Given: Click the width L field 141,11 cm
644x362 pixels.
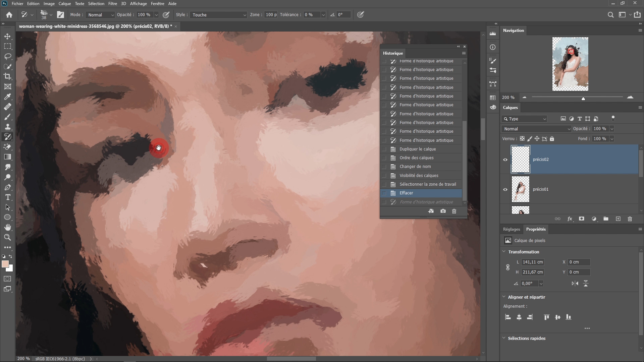Looking at the screenshot, I should 533,262.
